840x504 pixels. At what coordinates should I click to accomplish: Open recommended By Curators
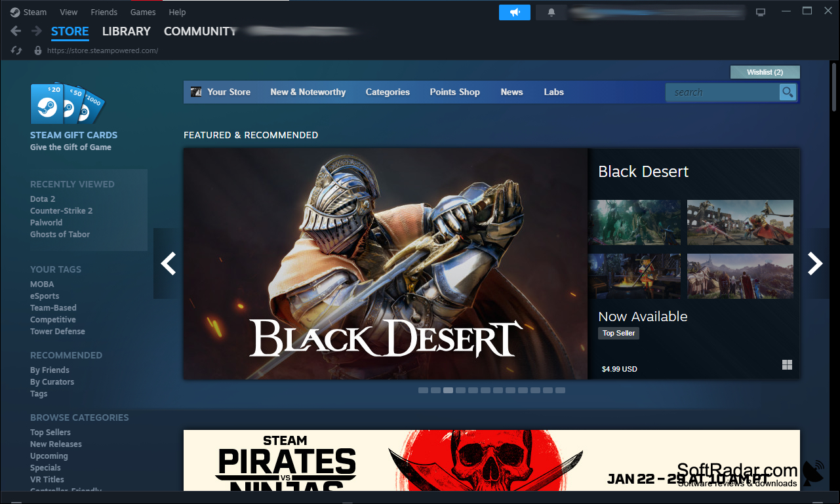coord(52,382)
